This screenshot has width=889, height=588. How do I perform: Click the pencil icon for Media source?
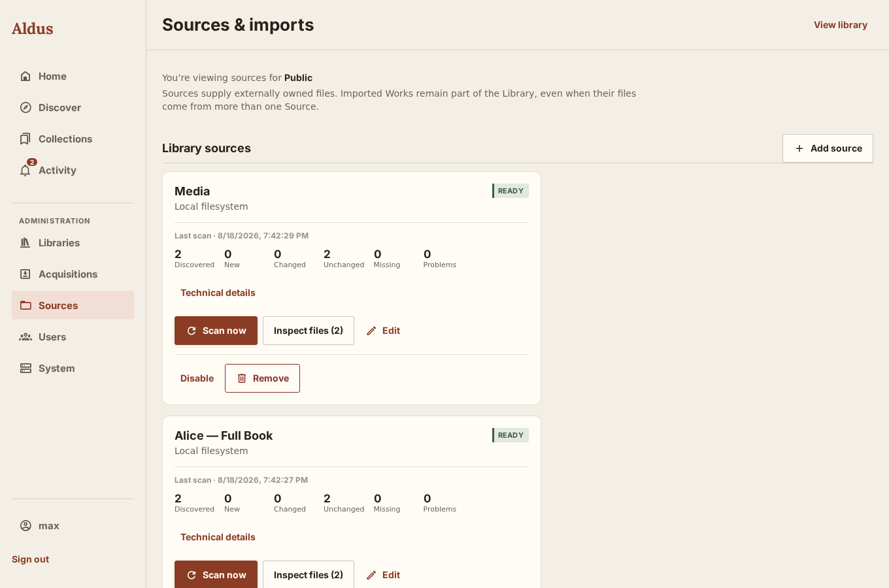[x=371, y=331]
